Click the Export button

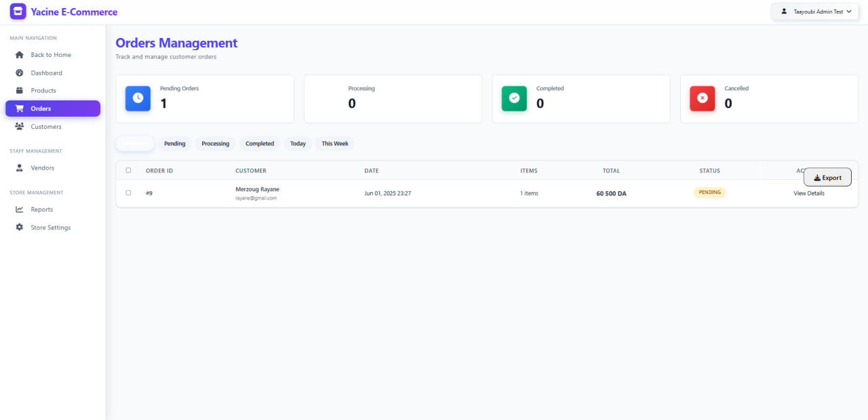(x=827, y=178)
